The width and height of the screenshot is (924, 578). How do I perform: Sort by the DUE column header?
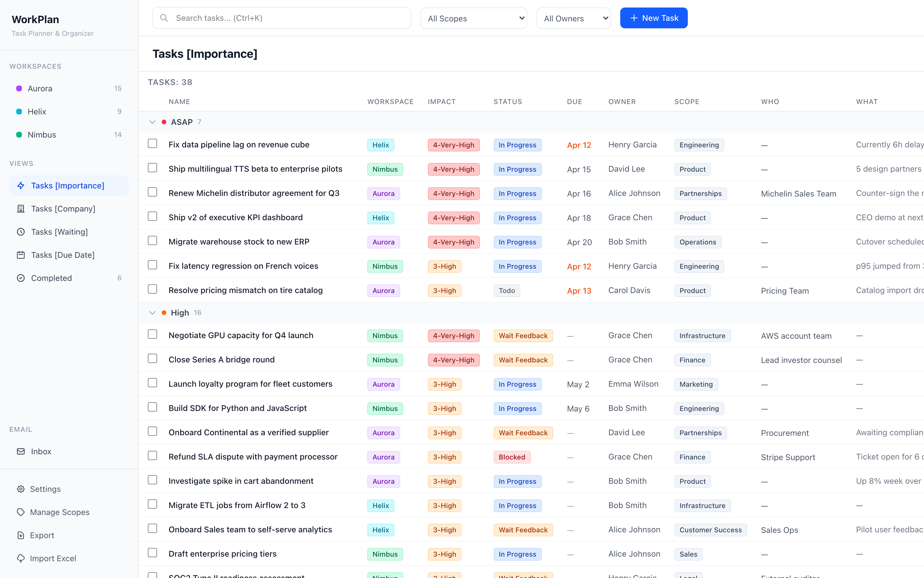tap(574, 102)
